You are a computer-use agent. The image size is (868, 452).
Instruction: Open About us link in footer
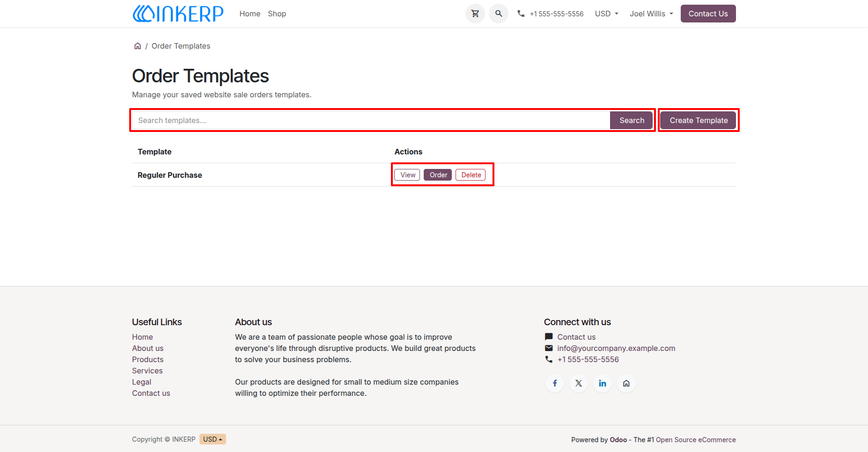(x=147, y=348)
